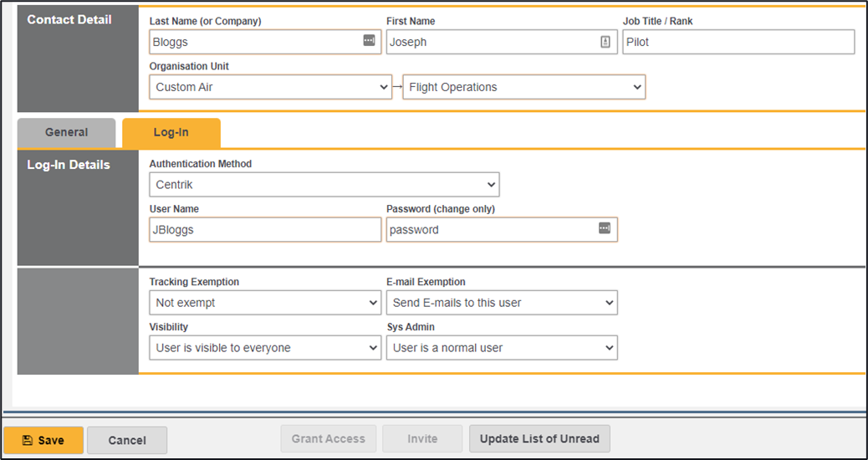This screenshot has width=868, height=460.
Task: Click the floppy disk icon on Save
Action: click(x=28, y=440)
